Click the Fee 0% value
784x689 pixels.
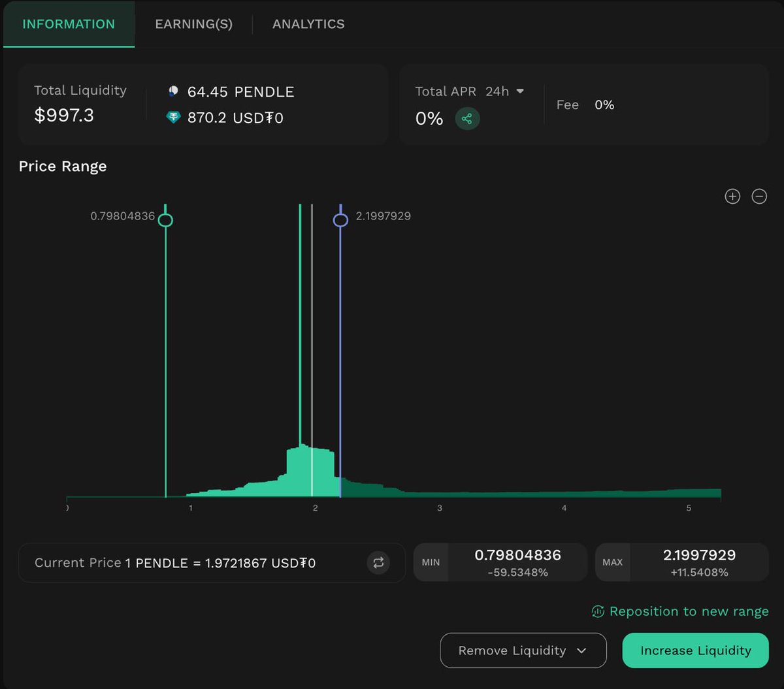604,104
